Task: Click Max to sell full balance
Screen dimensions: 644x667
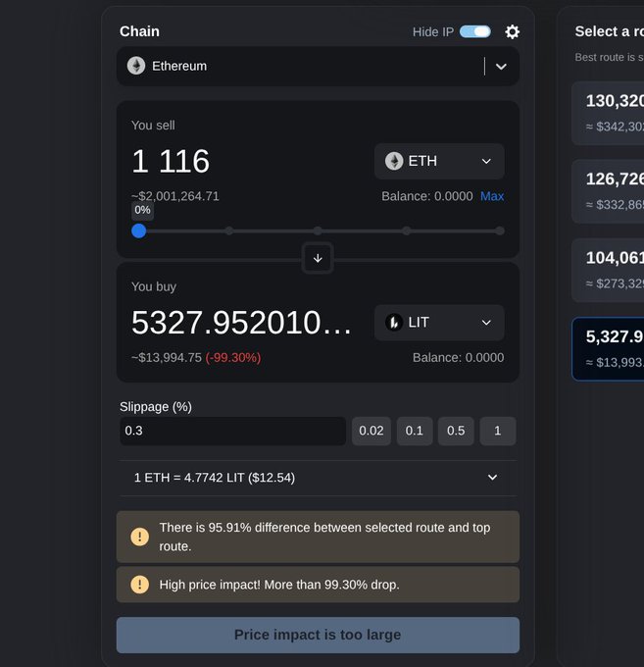Action: coord(492,196)
